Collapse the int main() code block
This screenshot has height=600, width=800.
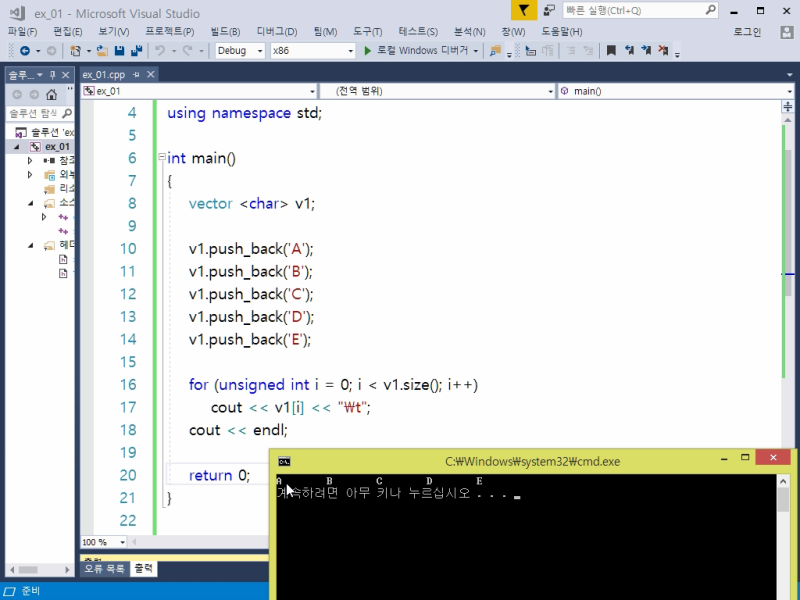click(161, 157)
